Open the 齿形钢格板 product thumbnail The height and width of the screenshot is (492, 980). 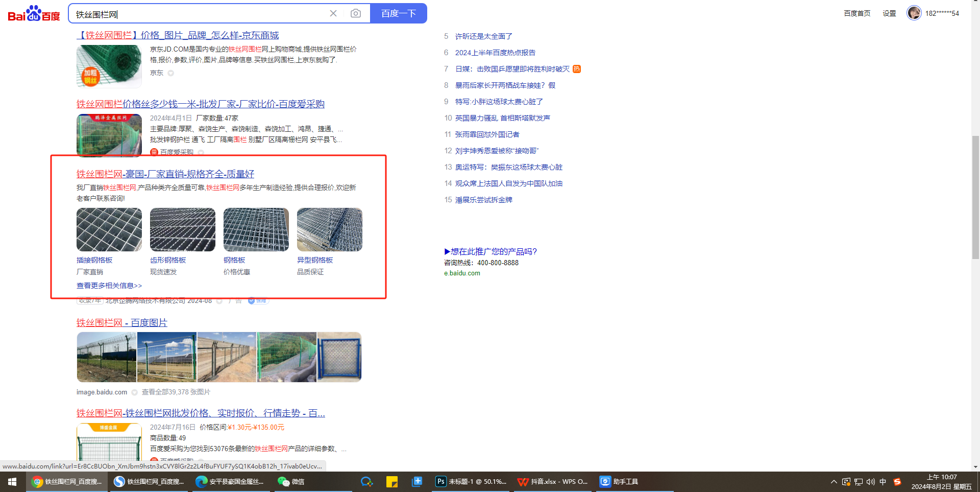coord(183,229)
